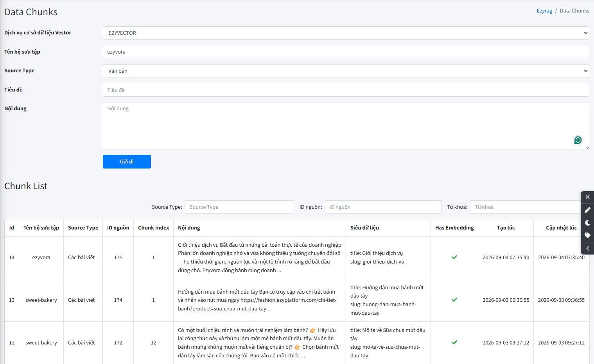Click source ID cell 175

[118, 257]
